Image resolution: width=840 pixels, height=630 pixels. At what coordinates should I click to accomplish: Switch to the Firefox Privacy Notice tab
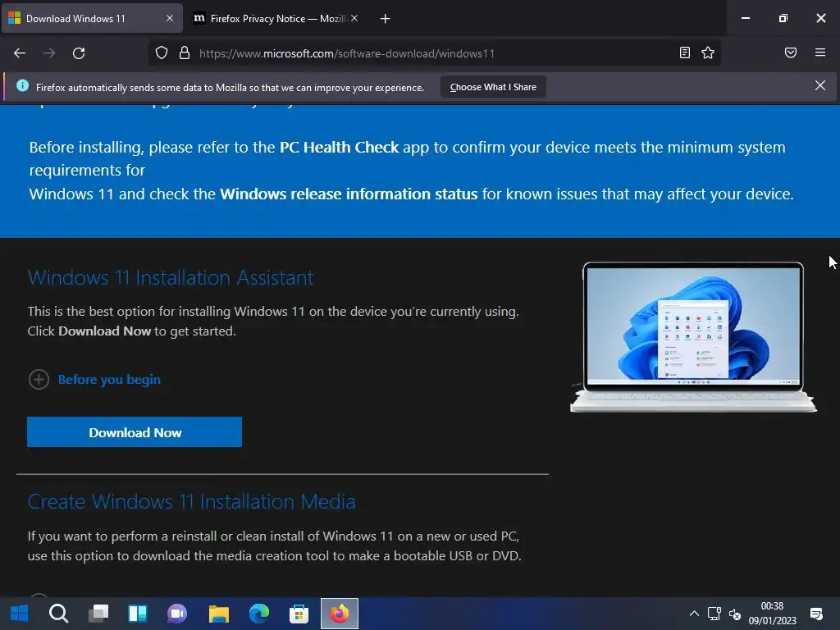point(277,19)
